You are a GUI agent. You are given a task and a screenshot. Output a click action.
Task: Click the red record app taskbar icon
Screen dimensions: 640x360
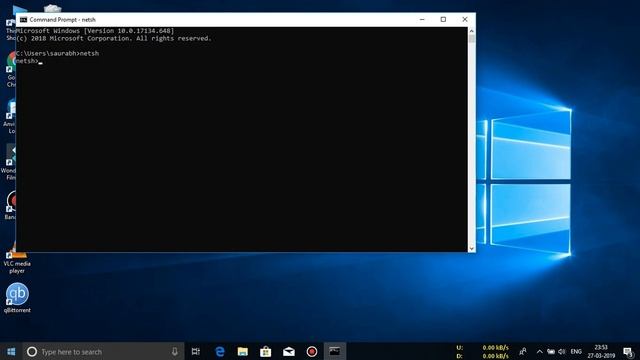pos(312,351)
